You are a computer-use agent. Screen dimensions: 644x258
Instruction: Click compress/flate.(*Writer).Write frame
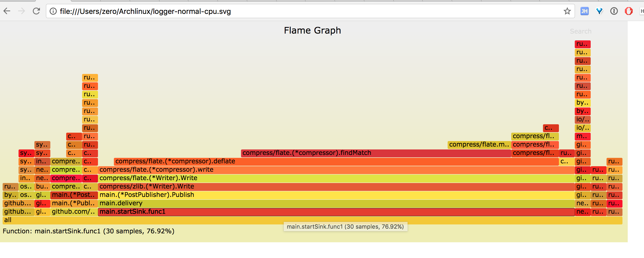(x=336, y=178)
